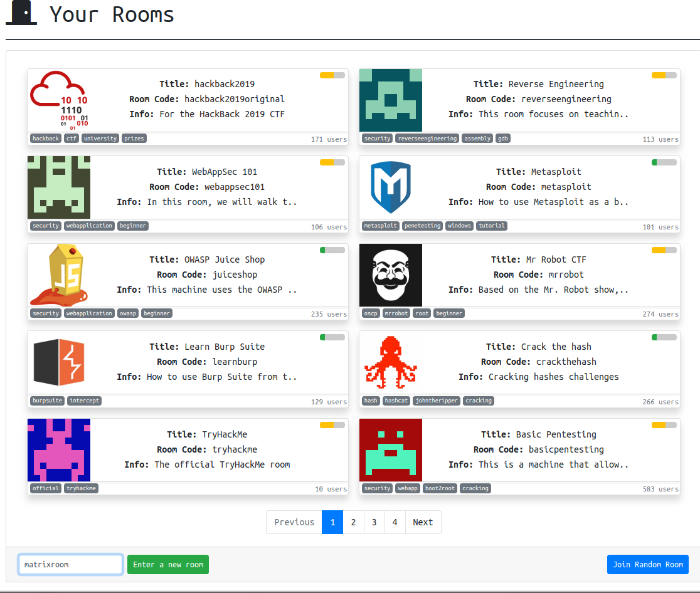
Task: Go to page 2 of rooms
Action: pyautogui.click(x=354, y=522)
